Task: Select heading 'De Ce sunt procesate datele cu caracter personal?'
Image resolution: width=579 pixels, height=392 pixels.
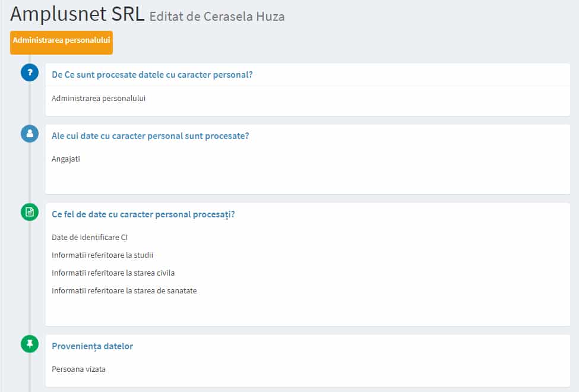Action: pos(152,75)
